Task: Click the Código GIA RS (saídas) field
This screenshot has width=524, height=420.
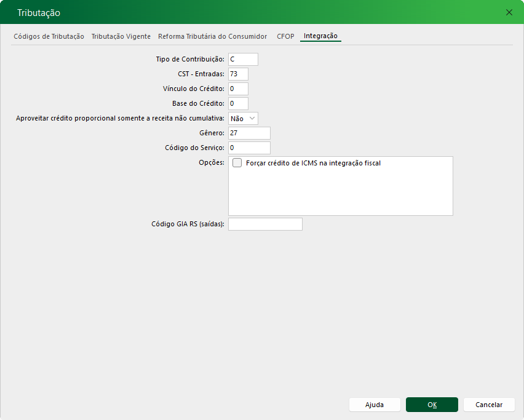Action: tap(265, 224)
